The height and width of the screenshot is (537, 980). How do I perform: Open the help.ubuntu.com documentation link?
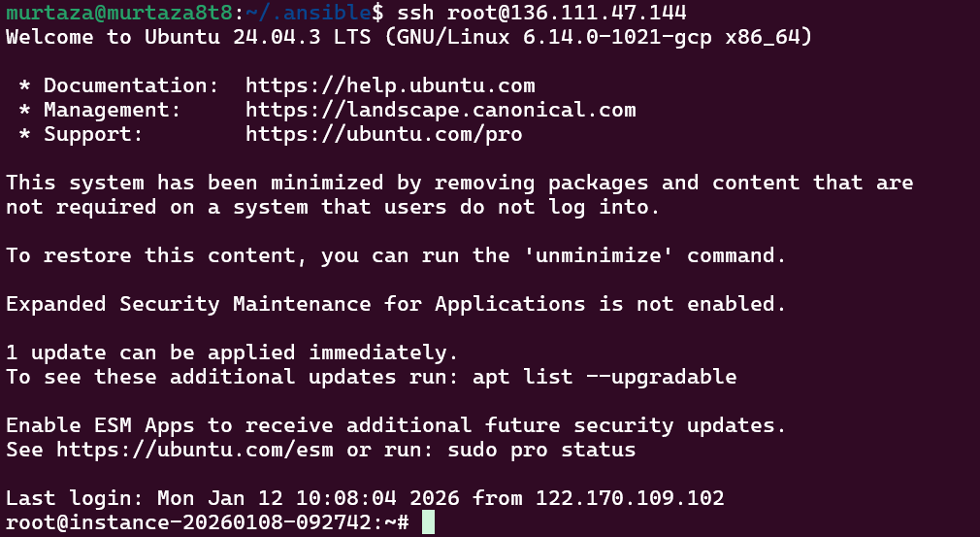click(x=390, y=85)
